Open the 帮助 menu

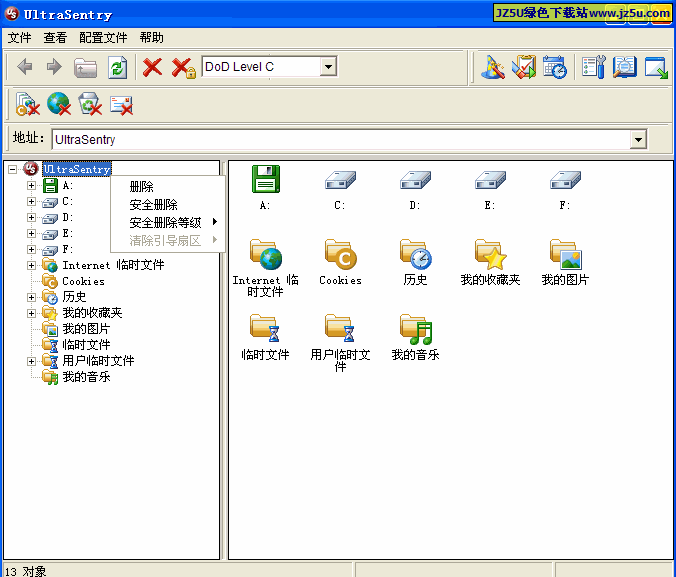(151, 38)
